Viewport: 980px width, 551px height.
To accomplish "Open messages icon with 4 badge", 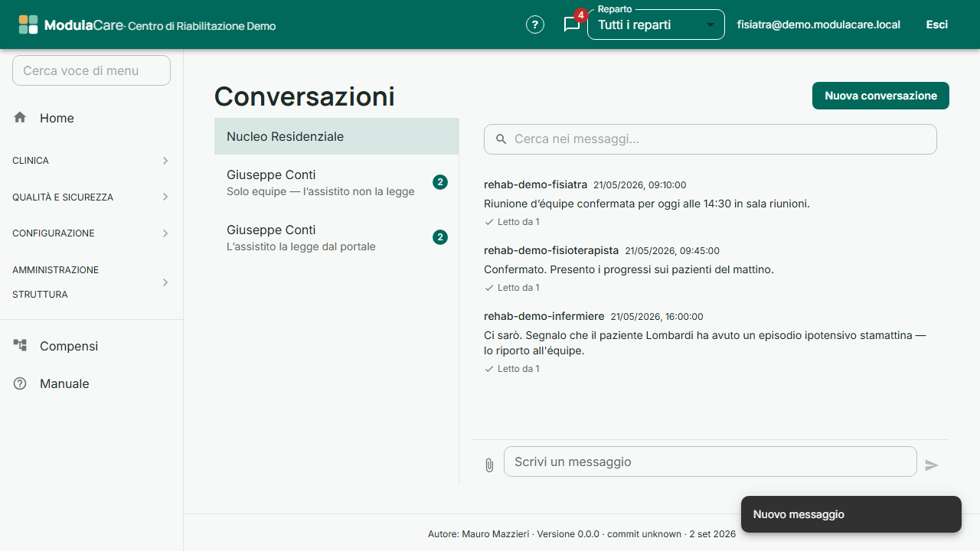I will point(572,24).
